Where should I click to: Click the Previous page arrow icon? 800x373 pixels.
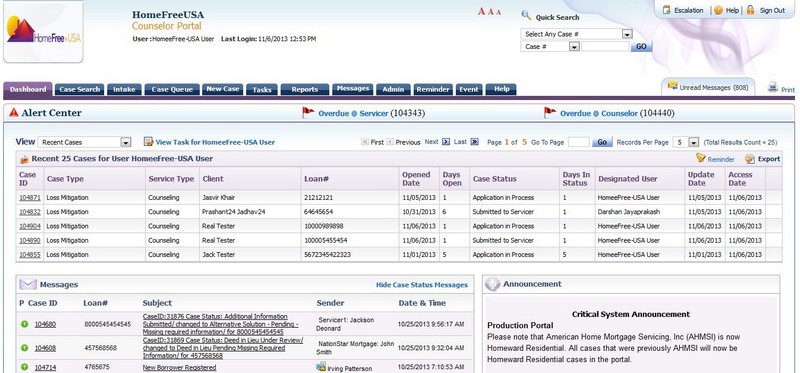tap(390, 142)
